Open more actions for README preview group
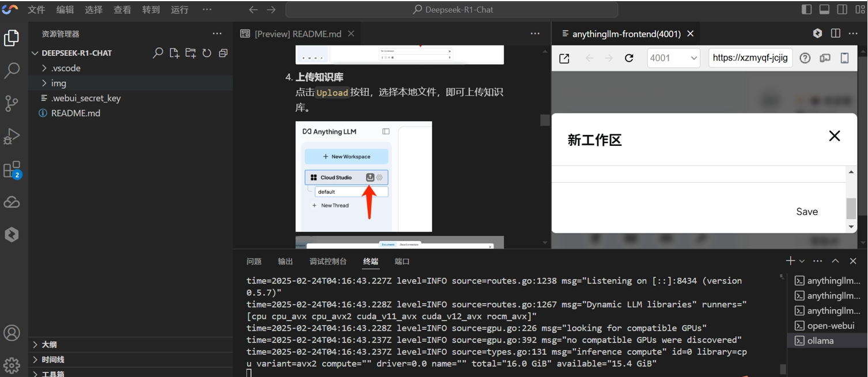Image resolution: width=868 pixels, height=377 pixels. tap(535, 33)
